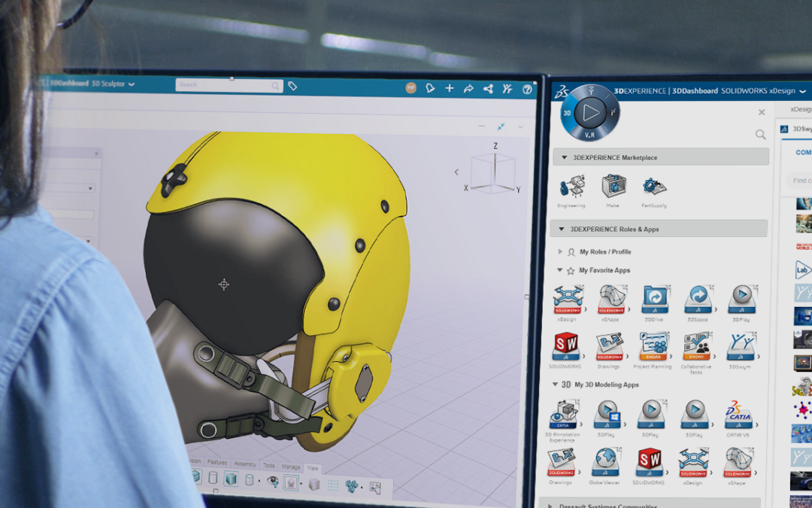Image resolution: width=812 pixels, height=508 pixels.
Task: Launch xShape in My Favorite Apps
Action: tap(611, 300)
